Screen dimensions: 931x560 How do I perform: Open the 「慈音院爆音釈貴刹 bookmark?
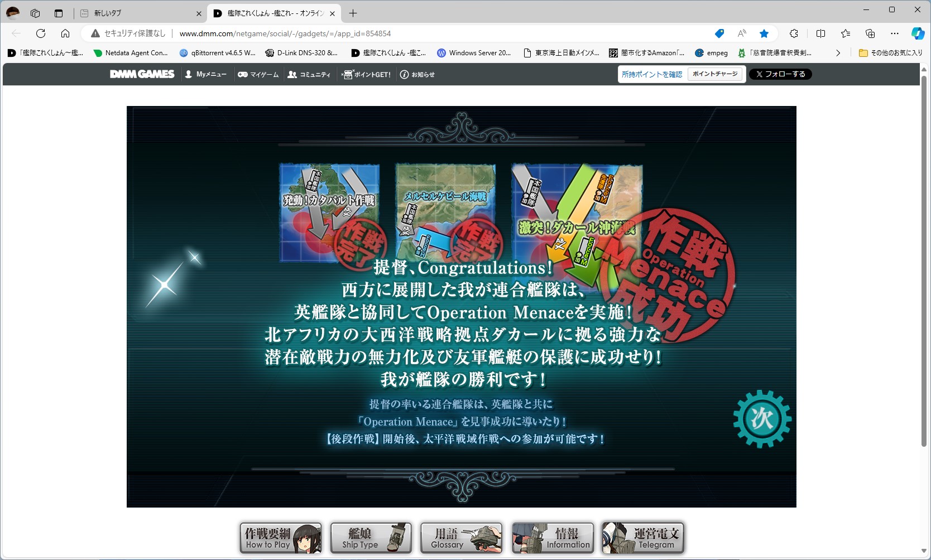(775, 53)
